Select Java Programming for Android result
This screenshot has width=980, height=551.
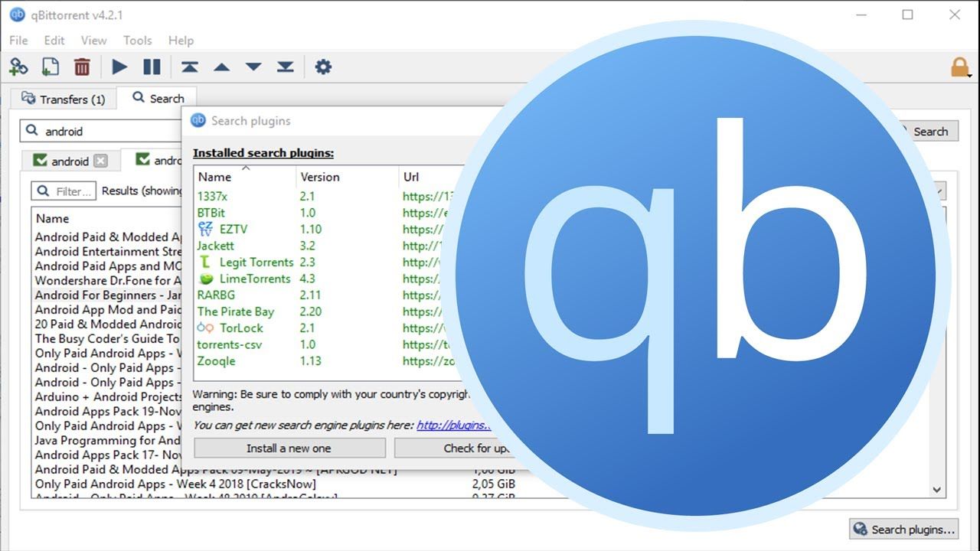(108, 440)
